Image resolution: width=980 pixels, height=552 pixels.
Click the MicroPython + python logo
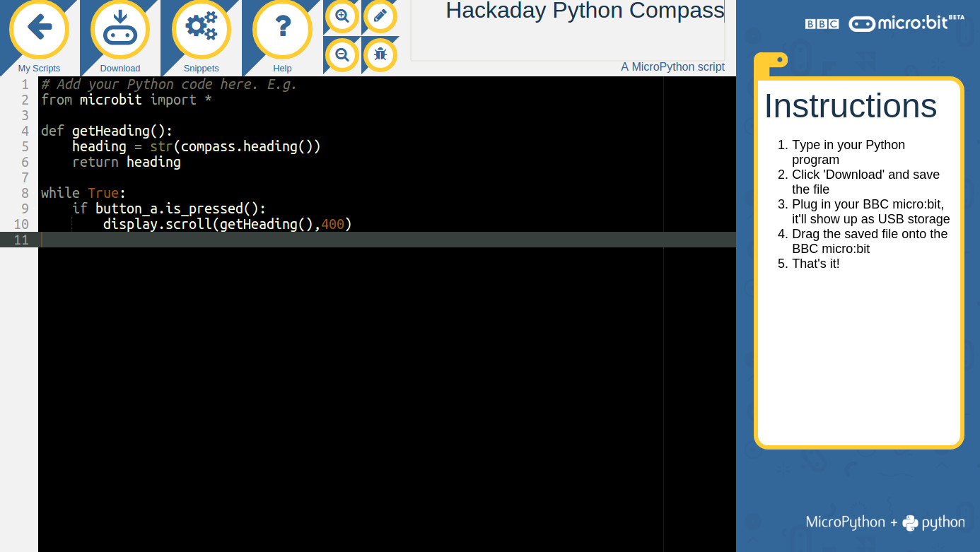click(885, 522)
